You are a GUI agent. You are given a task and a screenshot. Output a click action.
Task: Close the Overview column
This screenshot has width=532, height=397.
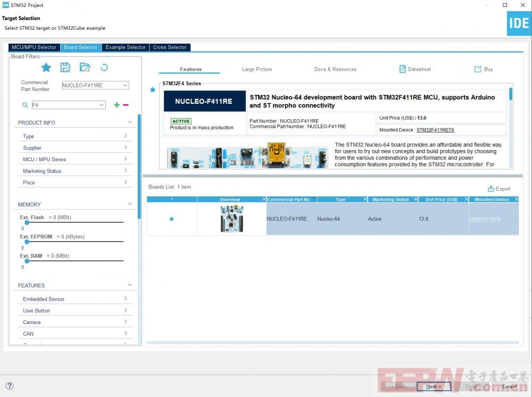pyautogui.click(x=264, y=199)
